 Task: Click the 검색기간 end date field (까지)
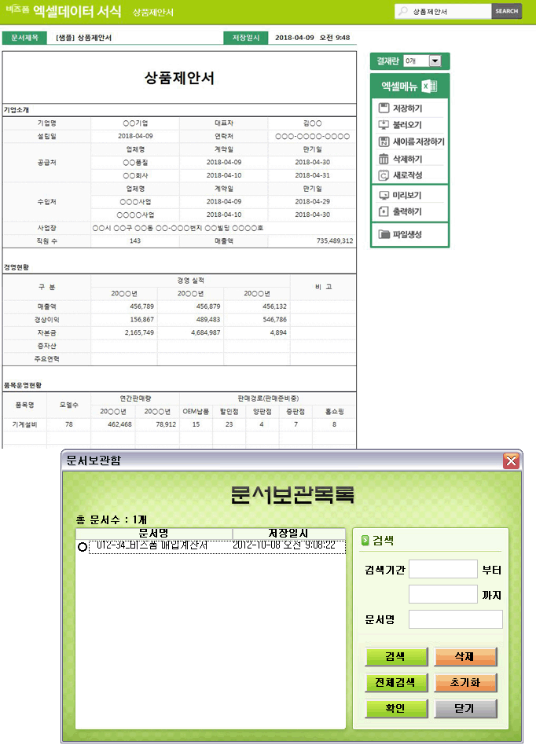(443, 594)
